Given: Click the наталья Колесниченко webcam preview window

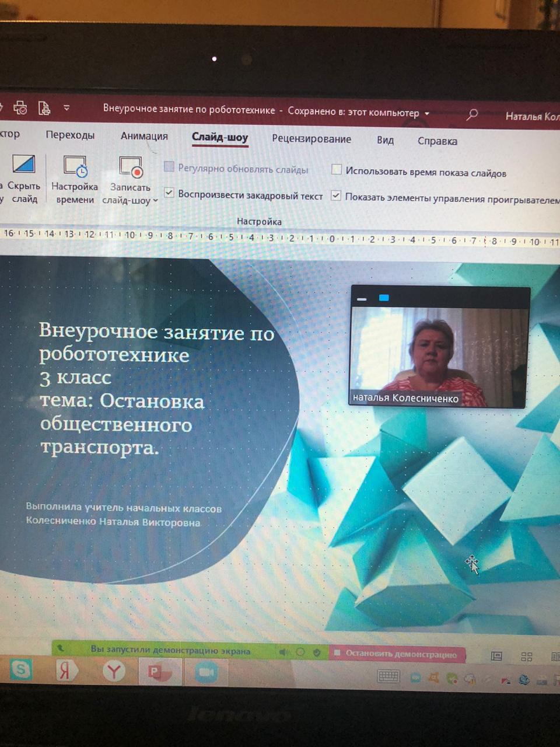Looking at the screenshot, I should (x=439, y=347).
